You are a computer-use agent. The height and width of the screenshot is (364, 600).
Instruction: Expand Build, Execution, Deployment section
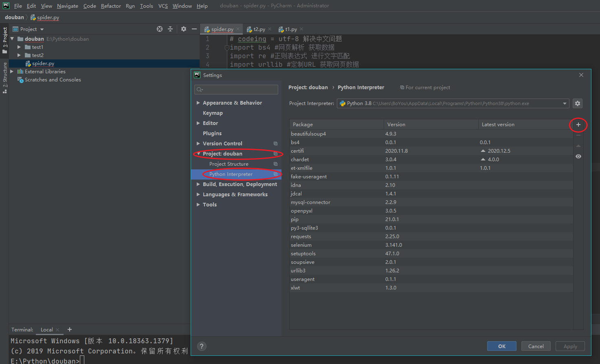tap(198, 184)
